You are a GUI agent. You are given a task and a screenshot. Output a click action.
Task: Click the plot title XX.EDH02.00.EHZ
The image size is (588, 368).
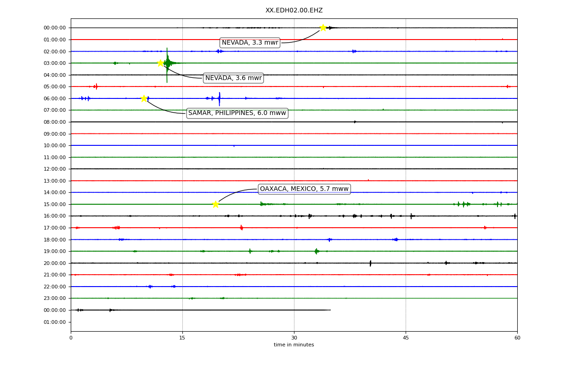coord(294,11)
